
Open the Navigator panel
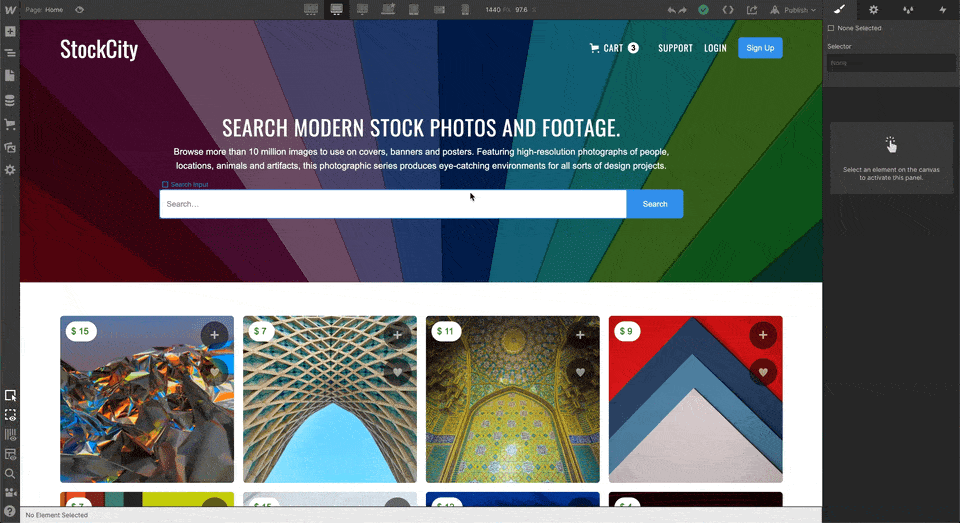(x=10, y=53)
